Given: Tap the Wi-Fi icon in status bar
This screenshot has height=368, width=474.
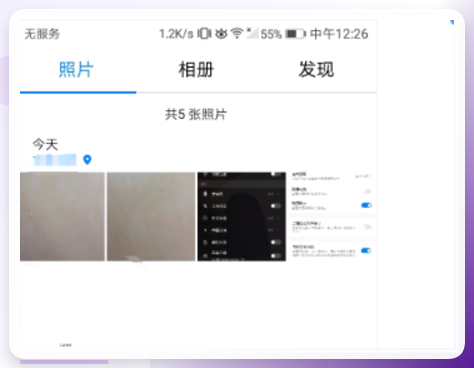Looking at the screenshot, I should click(x=237, y=34).
